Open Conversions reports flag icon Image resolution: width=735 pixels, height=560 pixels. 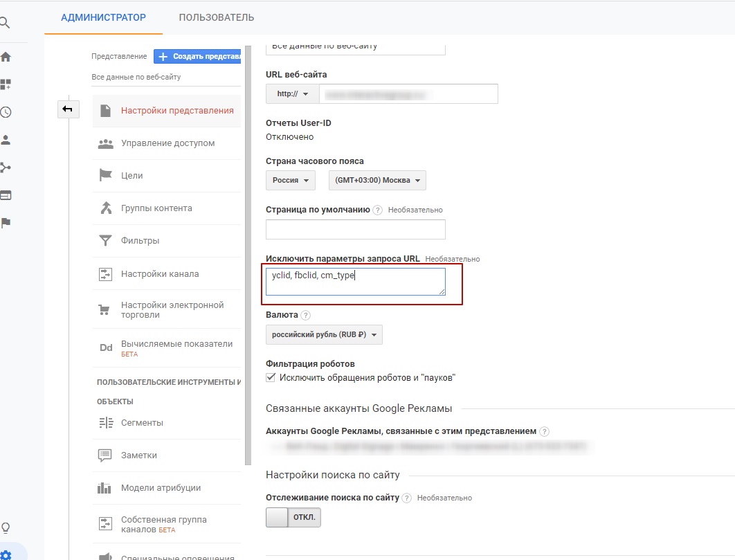[x=6, y=222]
